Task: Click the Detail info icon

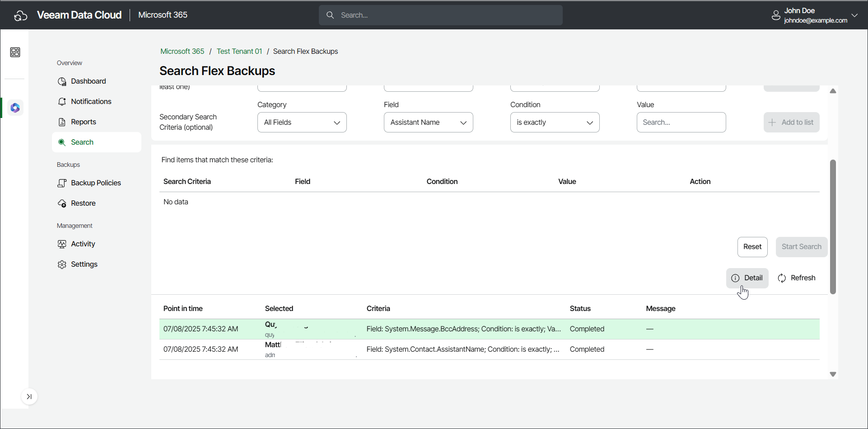Action: [735, 278]
